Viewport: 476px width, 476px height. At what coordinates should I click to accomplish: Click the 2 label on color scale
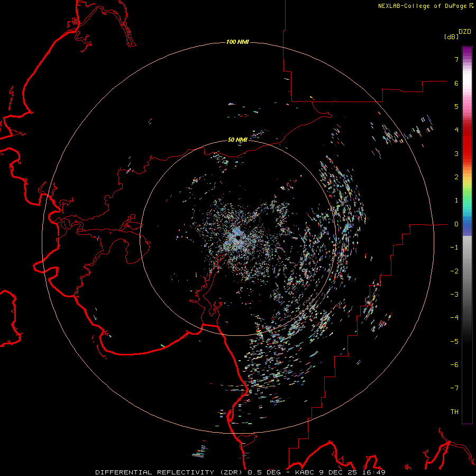(x=456, y=177)
